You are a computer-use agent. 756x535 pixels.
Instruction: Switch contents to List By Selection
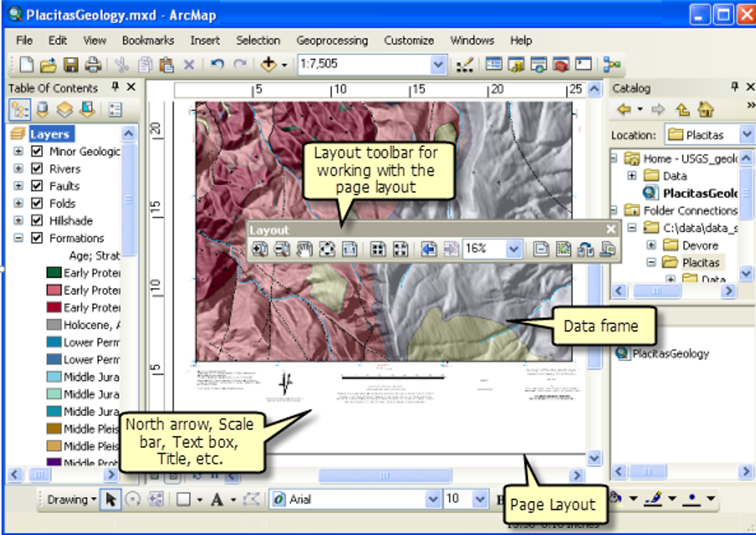tap(87, 110)
